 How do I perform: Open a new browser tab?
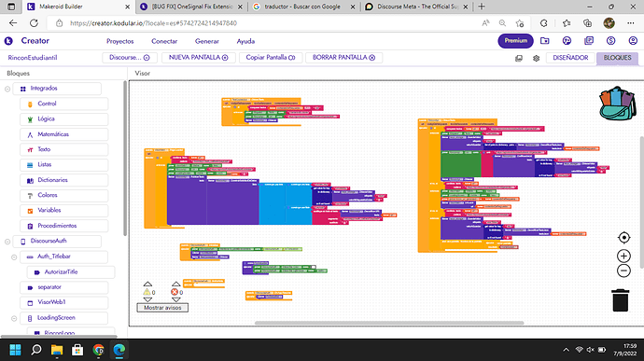coord(482,7)
